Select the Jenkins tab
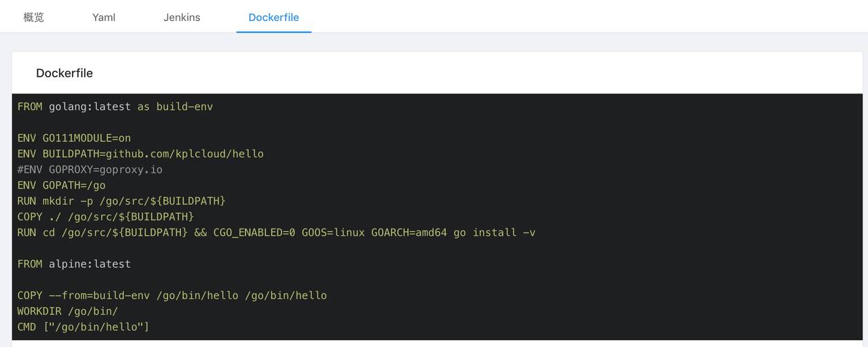This screenshot has height=347, width=868. (182, 17)
